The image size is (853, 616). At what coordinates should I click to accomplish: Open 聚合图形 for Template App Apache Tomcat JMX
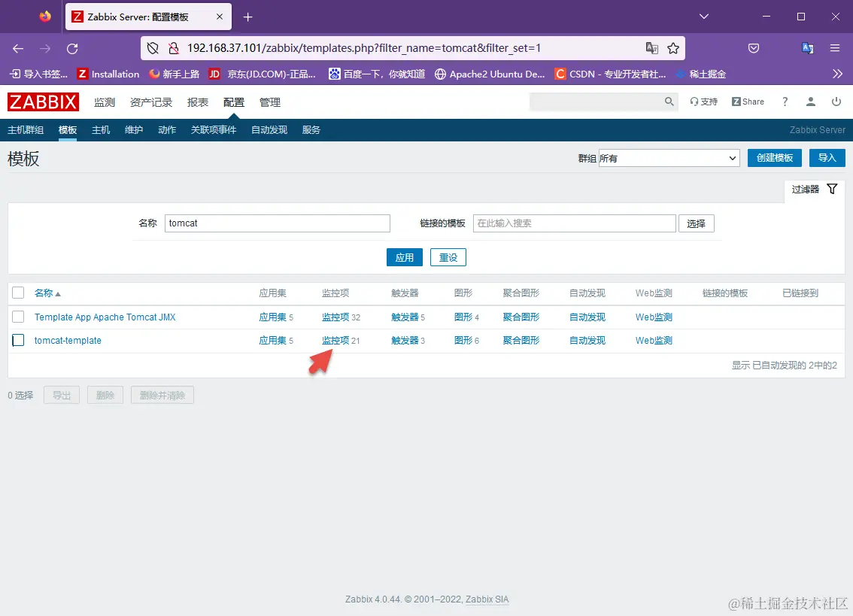coord(521,317)
